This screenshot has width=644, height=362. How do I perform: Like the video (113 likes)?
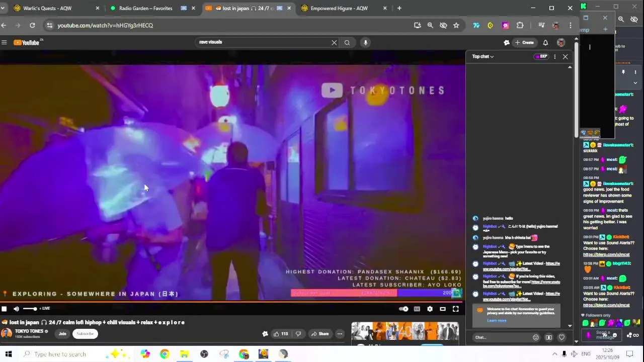[281, 334]
